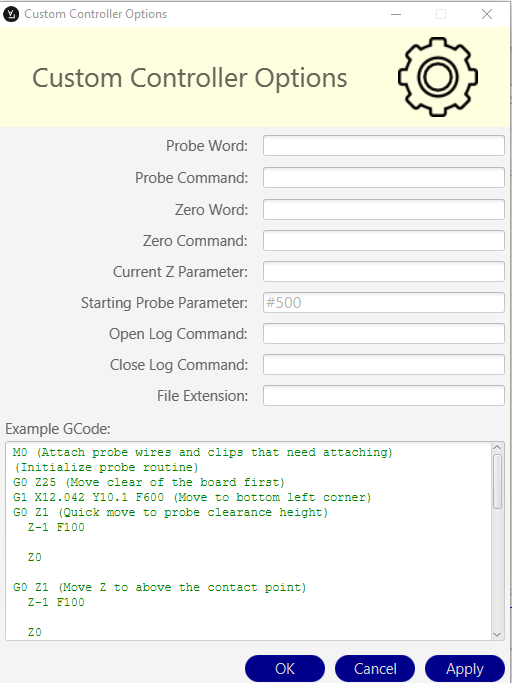The width and height of the screenshot is (512, 683).
Task: Select the File Extension input box
Action: click(x=383, y=396)
